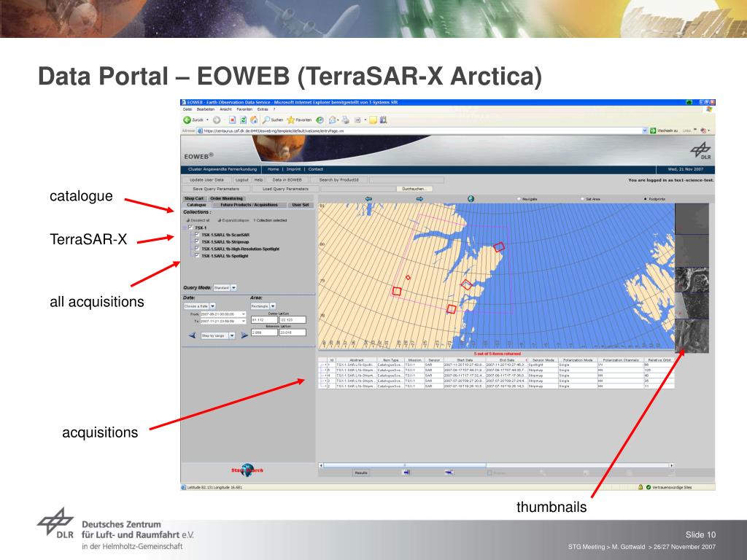Refresh the page with the IE toolbar
This screenshot has height=560, width=747.
pyautogui.click(x=243, y=120)
